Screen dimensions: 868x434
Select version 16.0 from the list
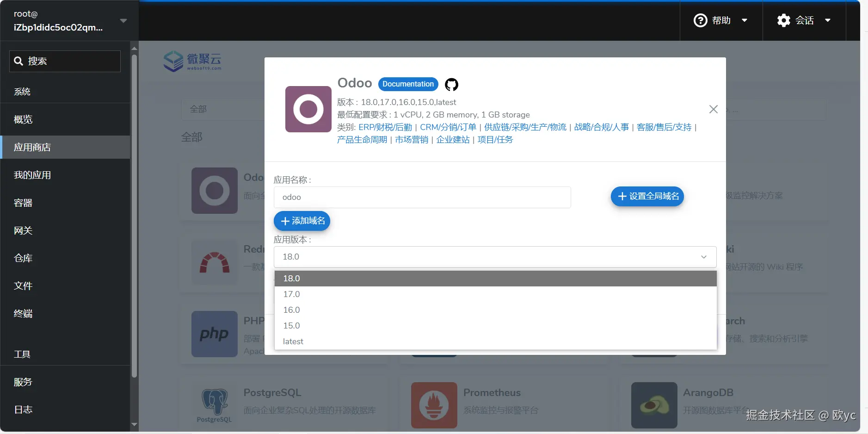point(495,310)
